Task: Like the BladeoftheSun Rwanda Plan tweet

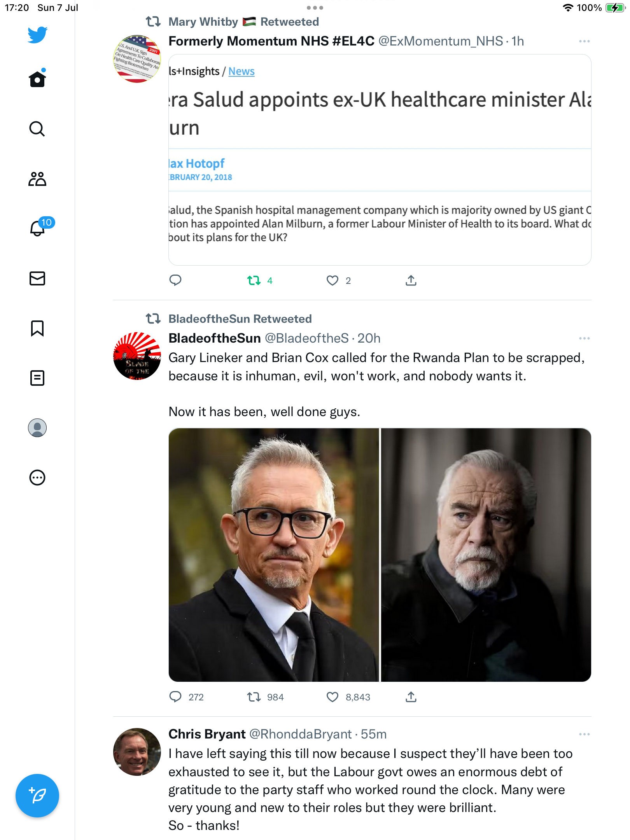Action: [x=332, y=697]
